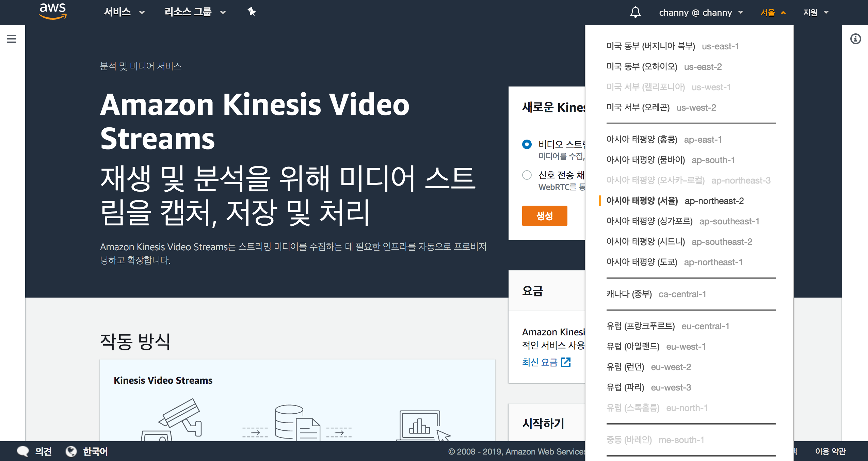This screenshot has width=868, height=461.
Task: Open the hamburger side navigation menu
Action: tap(12, 39)
